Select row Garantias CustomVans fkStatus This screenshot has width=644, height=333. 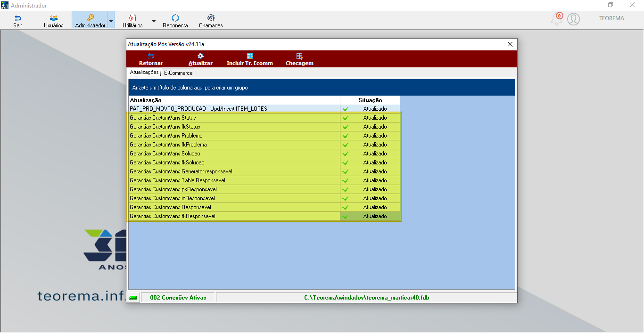coord(264,127)
